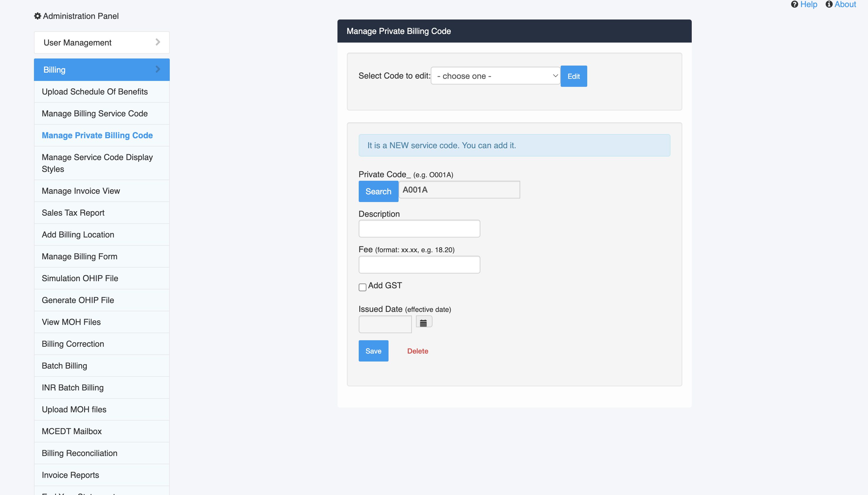868x495 pixels.
Task: Click the Manage Private Billing Code panel title
Action: point(398,31)
